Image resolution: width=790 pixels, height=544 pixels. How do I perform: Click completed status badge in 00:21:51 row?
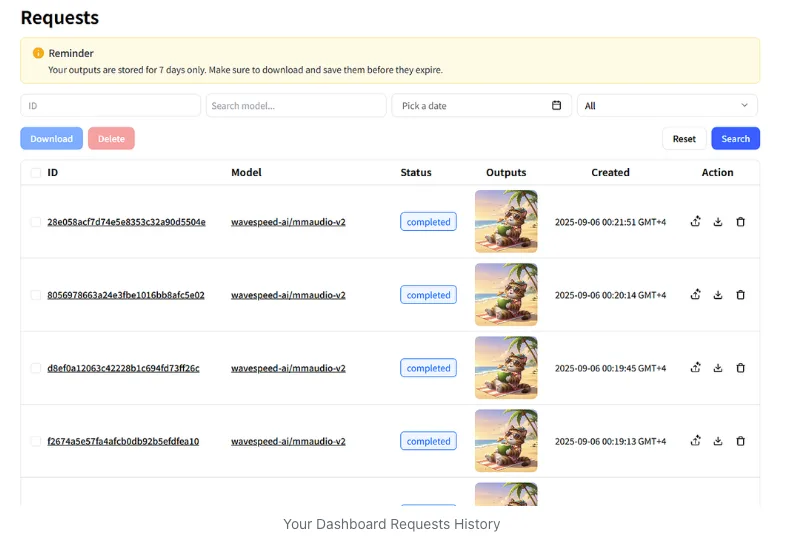tap(428, 222)
